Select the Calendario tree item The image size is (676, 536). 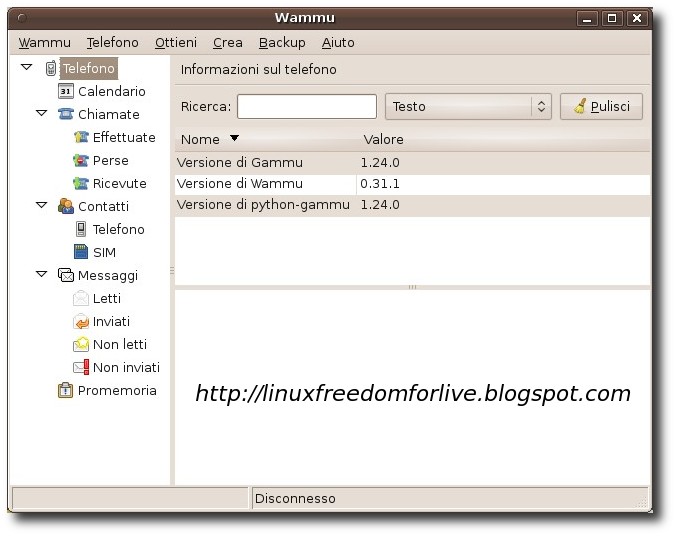(112, 91)
